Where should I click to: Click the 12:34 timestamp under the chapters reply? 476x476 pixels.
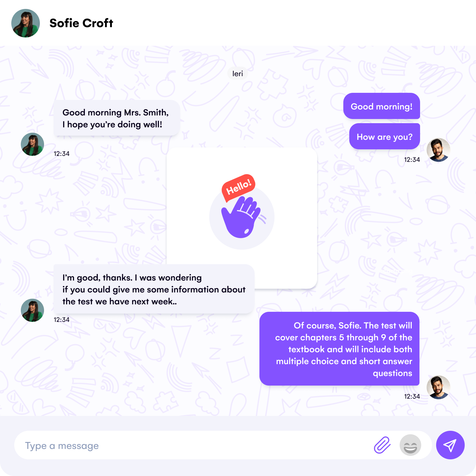[x=412, y=397]
